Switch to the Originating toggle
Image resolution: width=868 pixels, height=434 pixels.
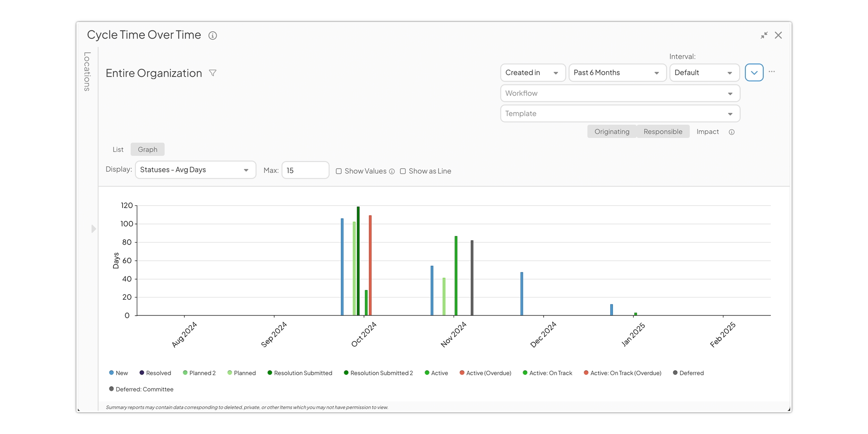tap(612, 131)
